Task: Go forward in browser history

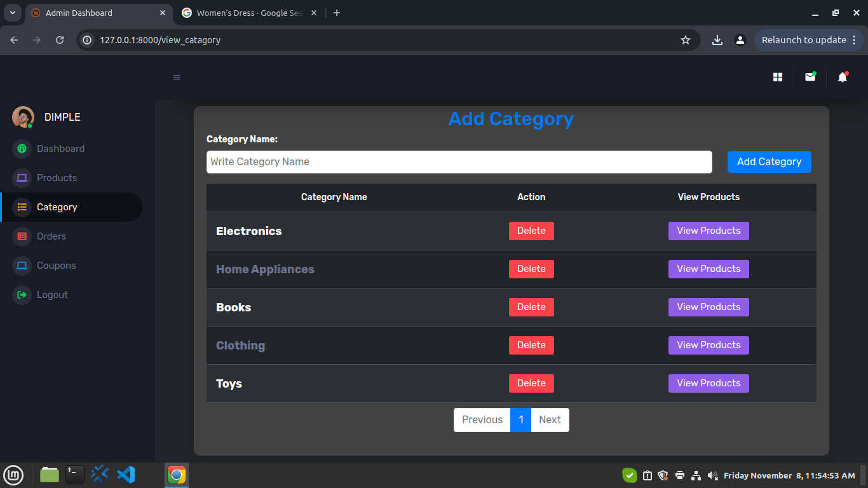Action: [37, 40]
